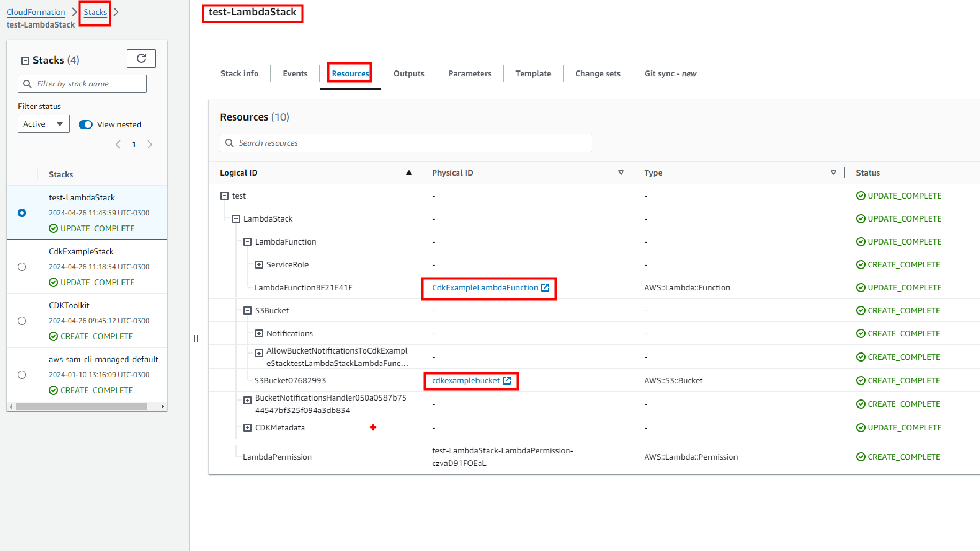Expand the BucketNotificationsHandler tree node

(x=247, y=400)
